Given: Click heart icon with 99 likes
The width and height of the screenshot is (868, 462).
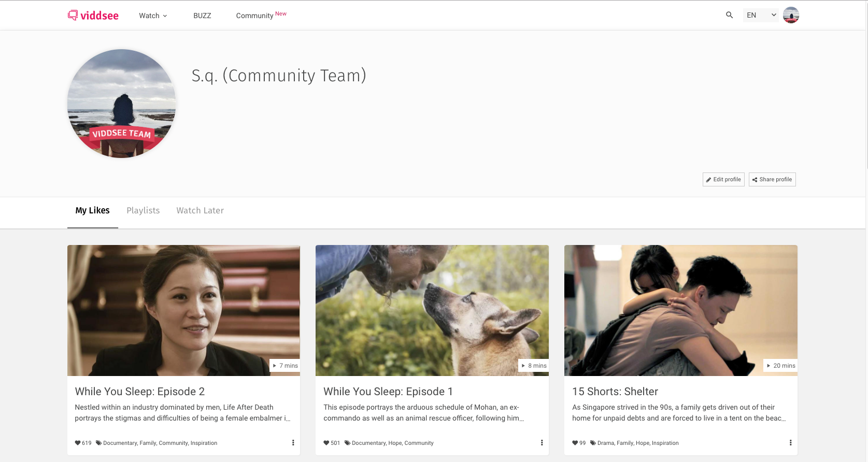Looking at the screenshot, I should [575, 443].
